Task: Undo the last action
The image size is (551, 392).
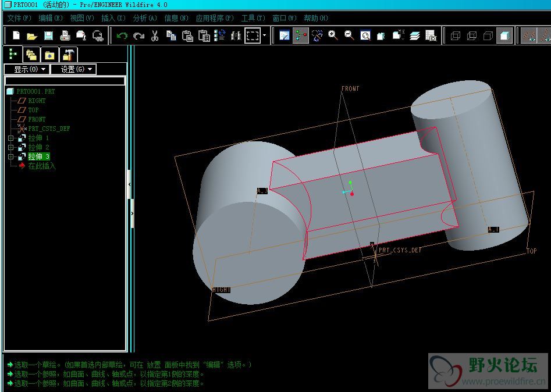Action: tap(122, 35)
